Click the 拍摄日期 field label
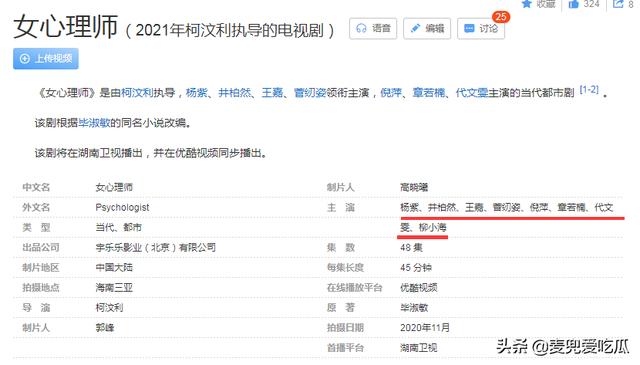 point(345,327)
